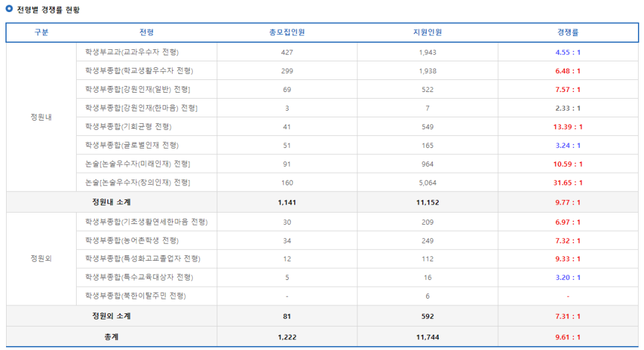Click 학생부종합(학교생활우수자 전형) row label
Viewport: 644px width, 350px height.
(x=139, y=71)
